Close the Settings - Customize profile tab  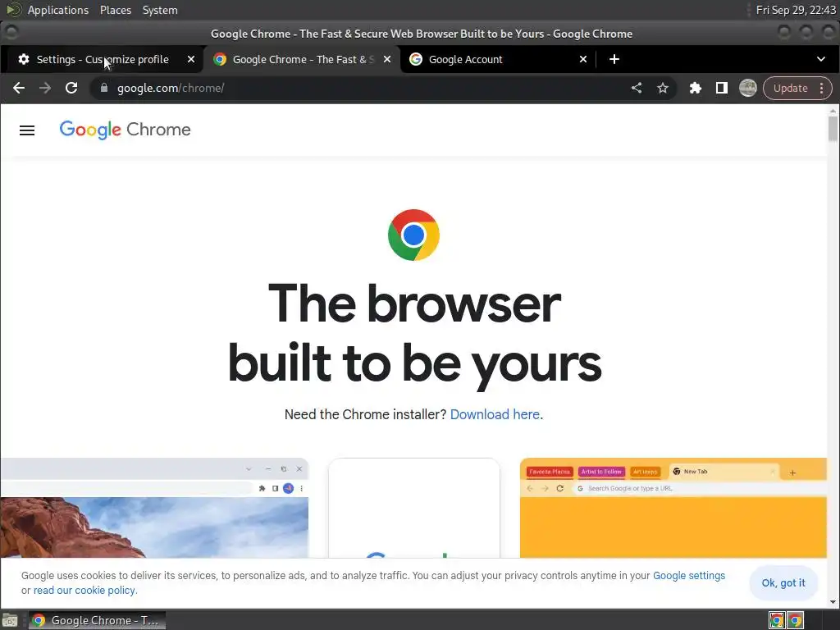190,59
